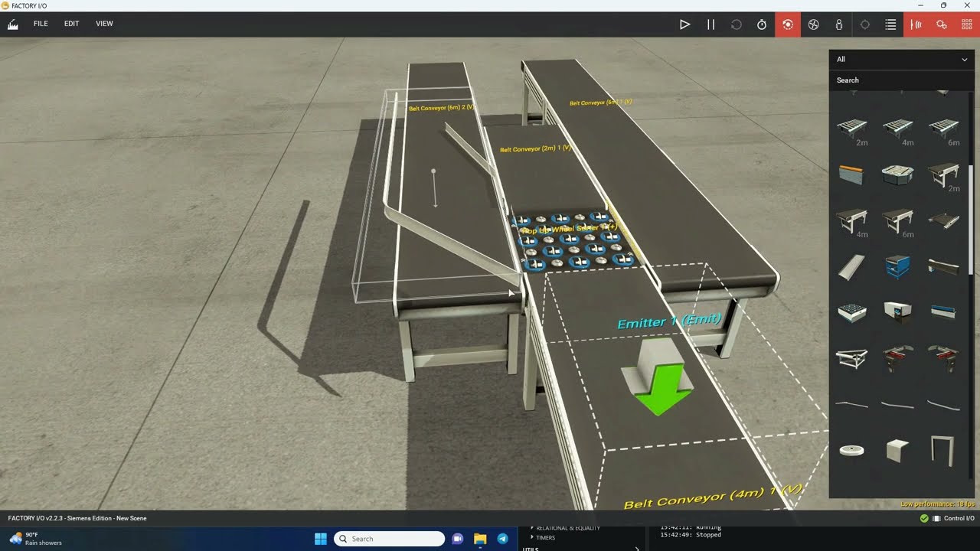This screenshot has width=980, height=551.
Task: Toggle actuator tags gears icon
Action: pyautogui.click(x=942, y=24)
